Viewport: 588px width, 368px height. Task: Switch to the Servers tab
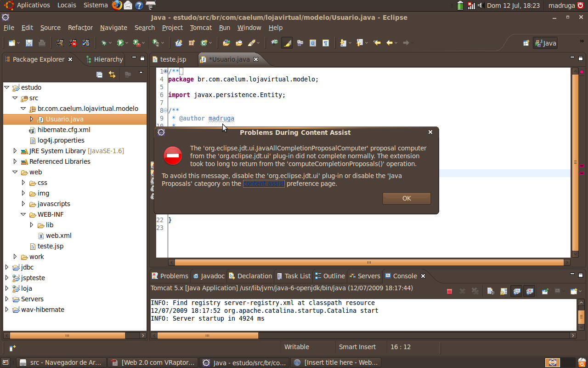tap(365, 276)
